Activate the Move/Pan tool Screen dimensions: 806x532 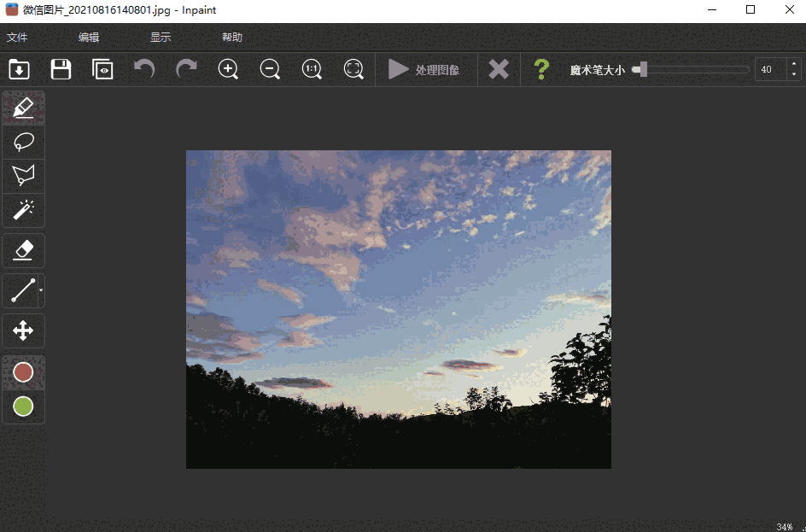tap(23, 330)
